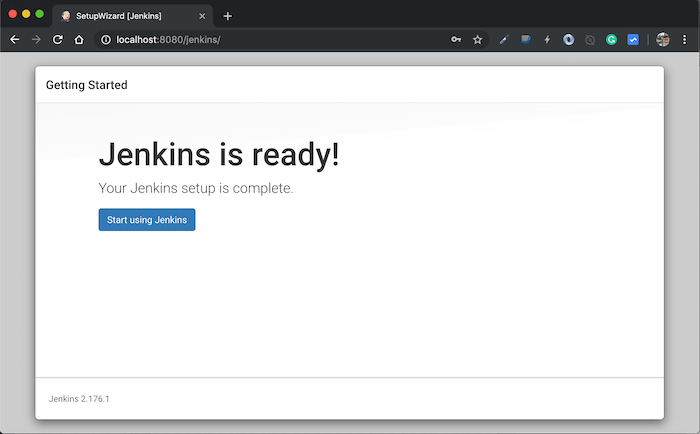Click the Jenkins favicon in the tab
Image resolution: width=700 pixels, height=434 pixels.
click(x=66, y=16)
